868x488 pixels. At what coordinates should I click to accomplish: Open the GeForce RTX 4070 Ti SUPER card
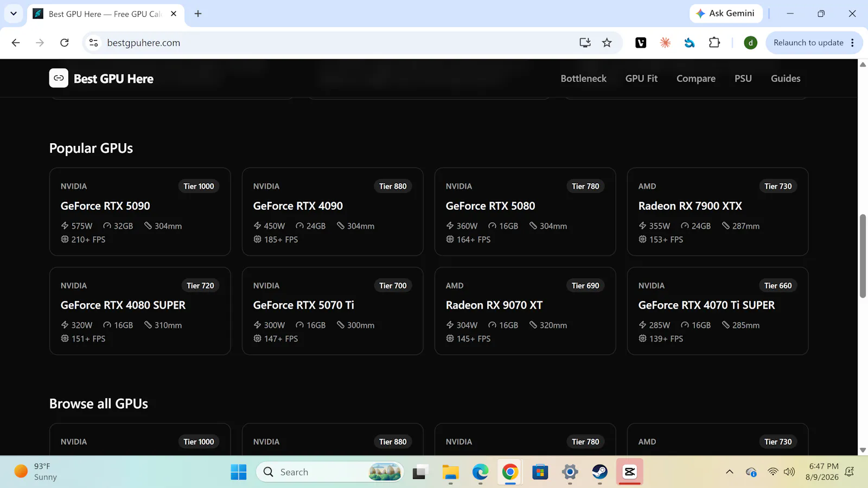(x=718, y=311)
